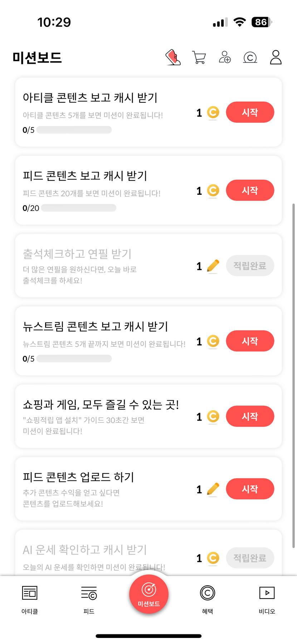
Task: Tap the pencil icon in 출석체크 mission
Action: (213, 266)
